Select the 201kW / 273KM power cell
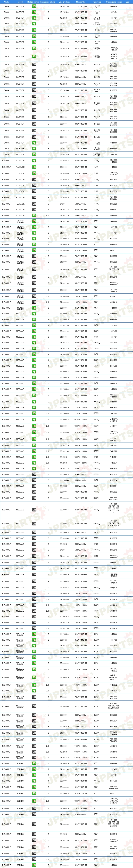The image size is (133, 868). [81, 469]
